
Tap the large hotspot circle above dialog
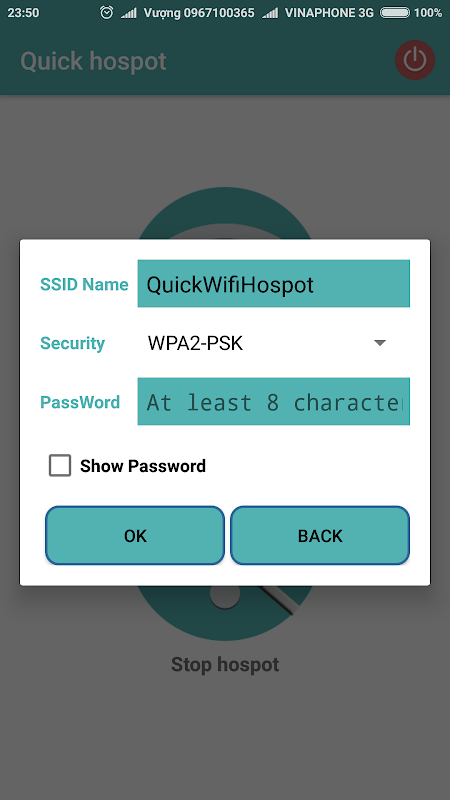click(x=224, y=213)
